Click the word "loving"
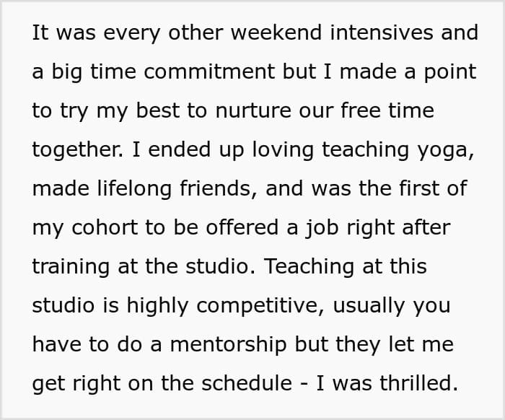Image resolution: width=505 pixels, height=420 pixels. 283,150
